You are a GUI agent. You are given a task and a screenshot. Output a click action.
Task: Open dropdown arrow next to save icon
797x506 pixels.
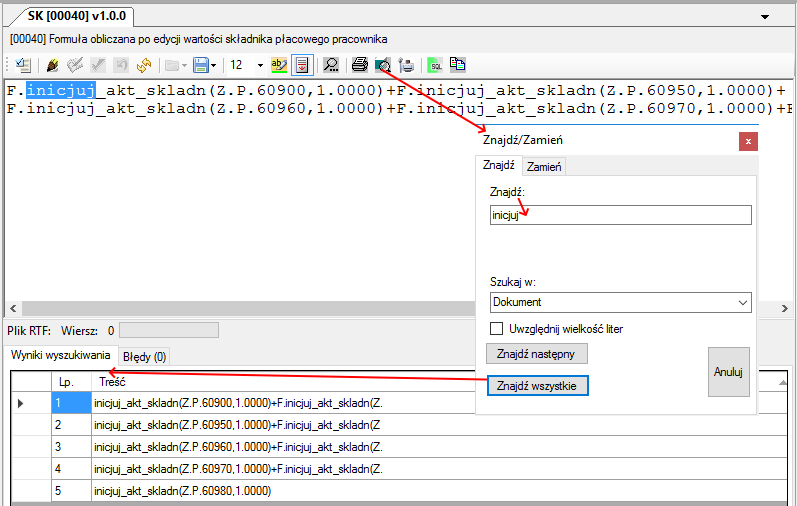[x=213, y=66]
